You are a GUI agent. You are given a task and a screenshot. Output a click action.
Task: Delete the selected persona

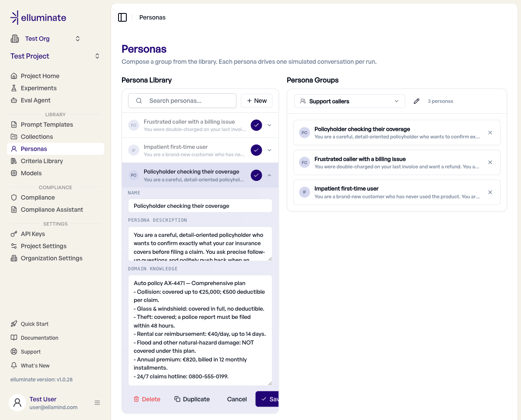(147, 399)
